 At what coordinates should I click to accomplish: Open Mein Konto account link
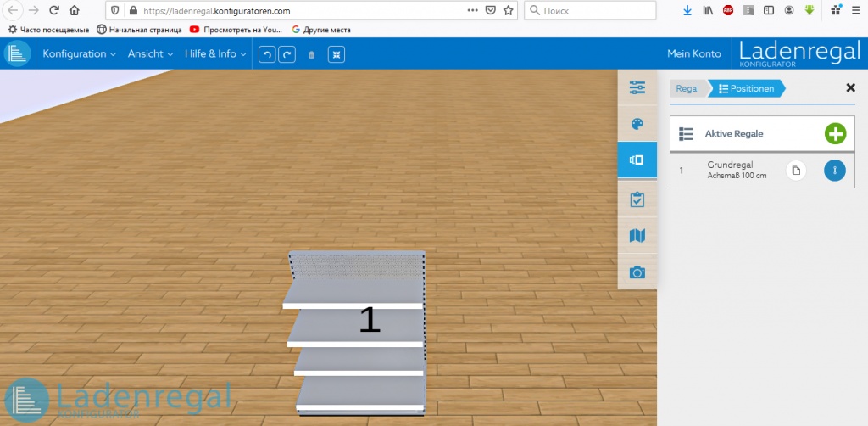(693, 54)
